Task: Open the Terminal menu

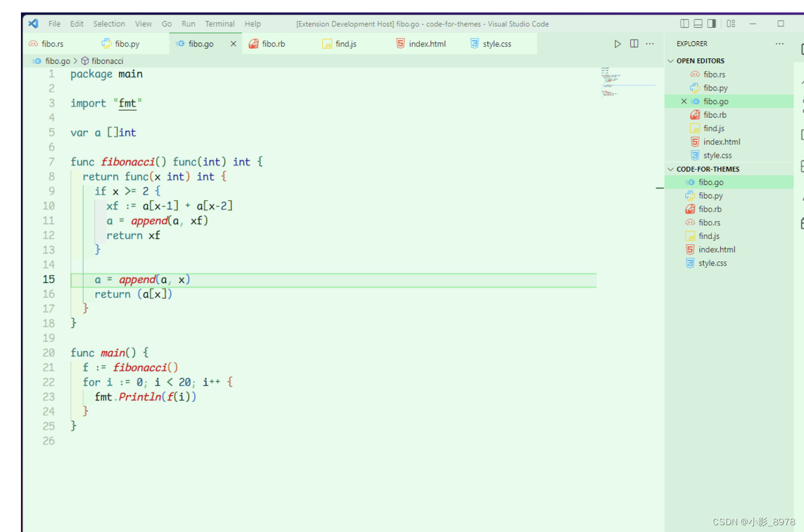Action: coord(220,24)
